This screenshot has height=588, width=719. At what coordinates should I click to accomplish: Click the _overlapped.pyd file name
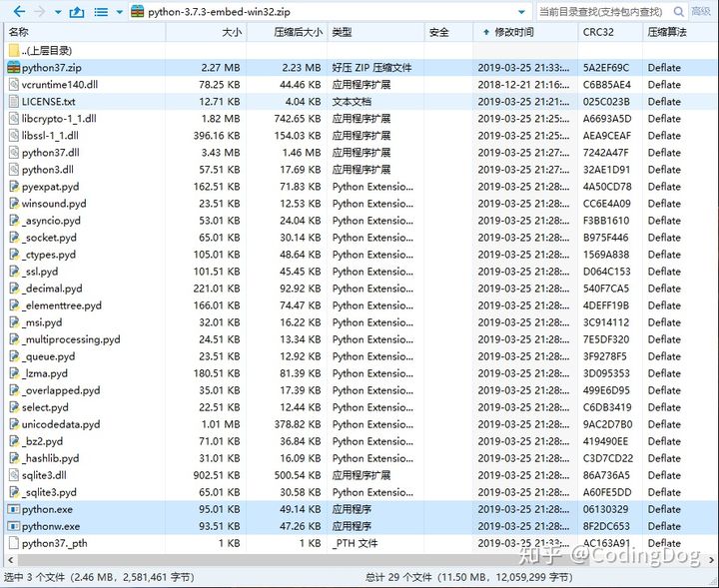pos(61,390)
